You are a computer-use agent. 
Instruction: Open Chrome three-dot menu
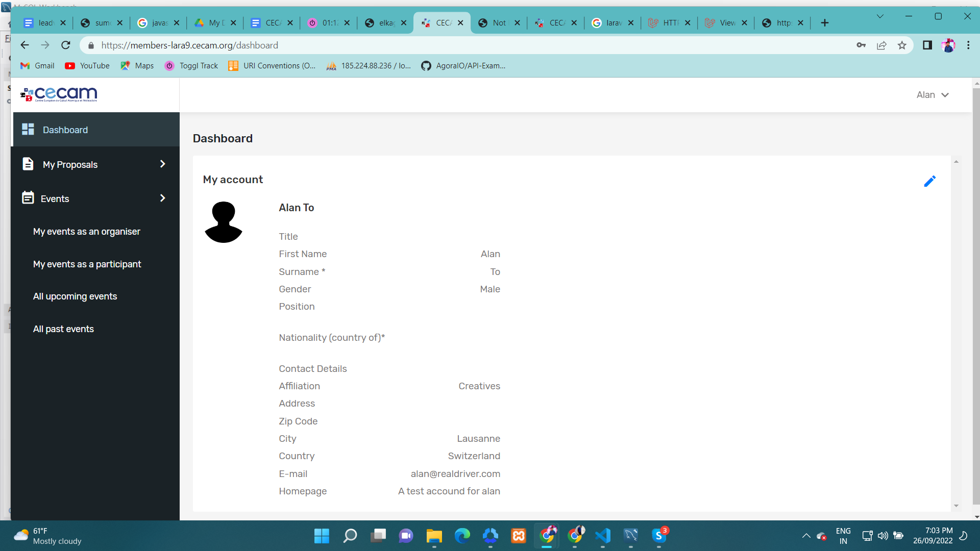tap(968, 45)
